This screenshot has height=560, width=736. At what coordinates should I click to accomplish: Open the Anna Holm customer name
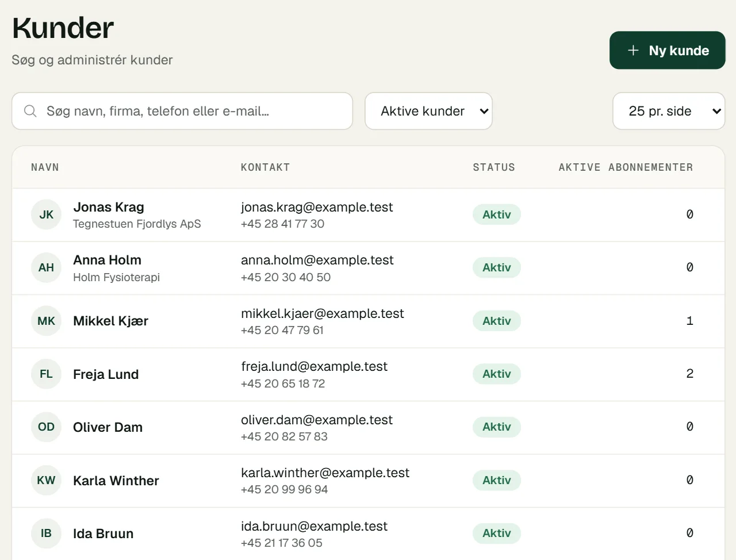coord(107,260)
